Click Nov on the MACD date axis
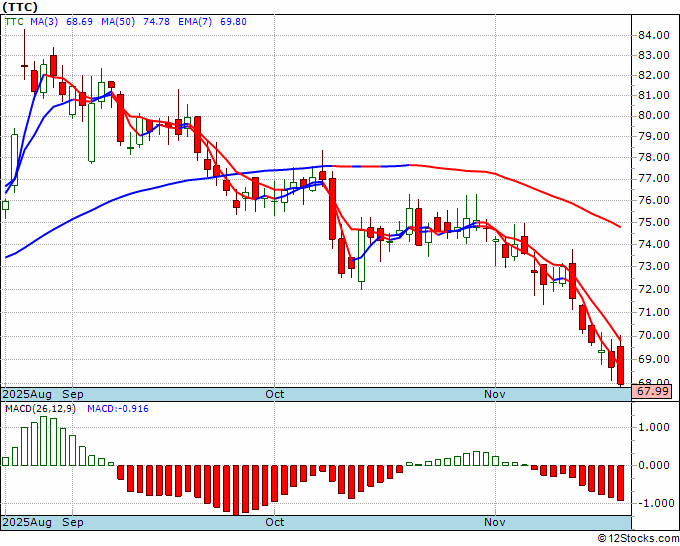 495,522
